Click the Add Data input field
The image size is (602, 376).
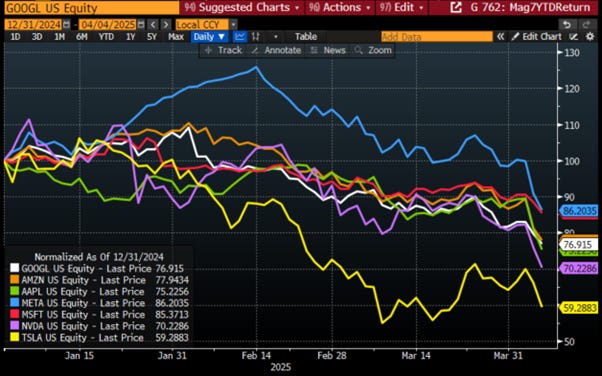pos(437,37)
